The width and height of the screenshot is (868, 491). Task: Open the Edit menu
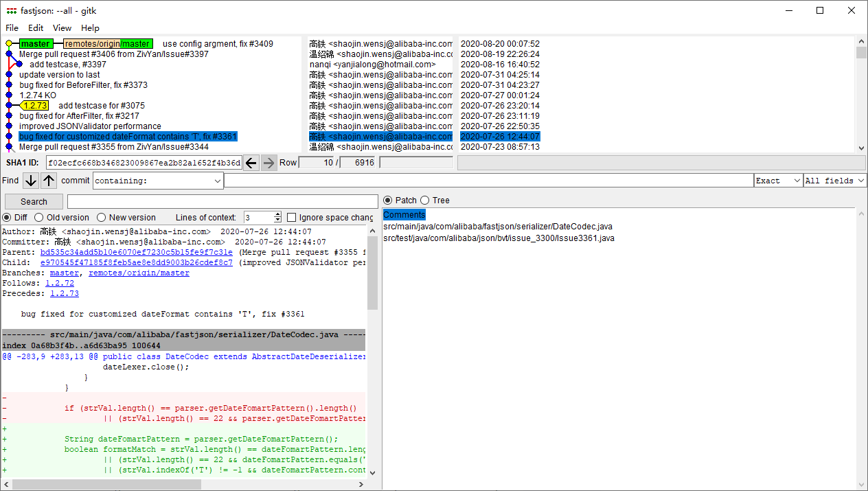point(36,28)
